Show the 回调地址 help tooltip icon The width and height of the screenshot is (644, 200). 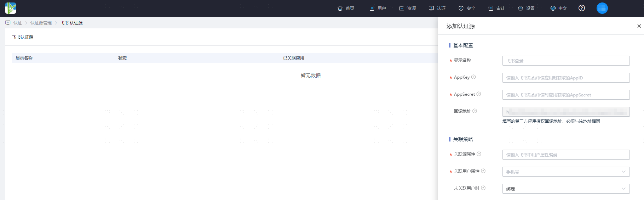pos(475,111)
